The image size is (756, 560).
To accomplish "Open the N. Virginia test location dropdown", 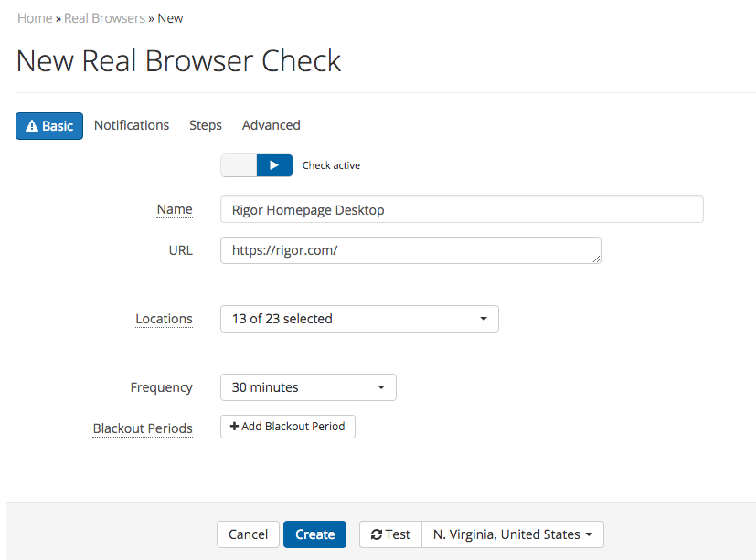I will 513,534.
